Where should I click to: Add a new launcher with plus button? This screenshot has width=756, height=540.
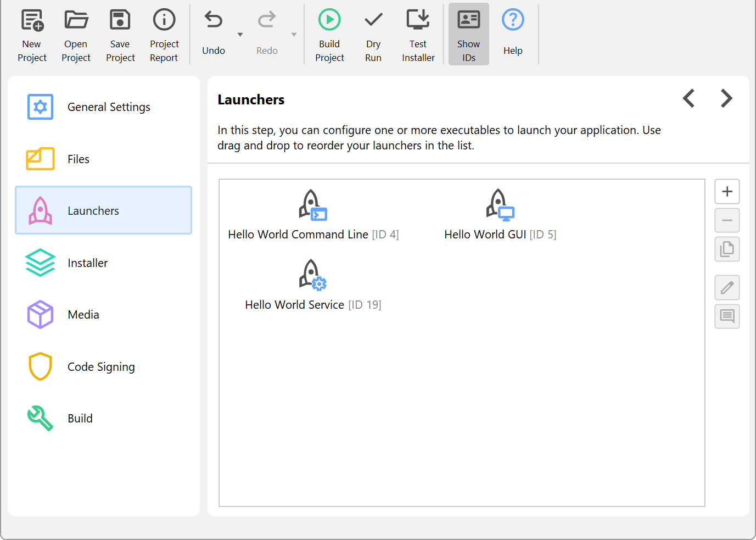coord(727,192)
